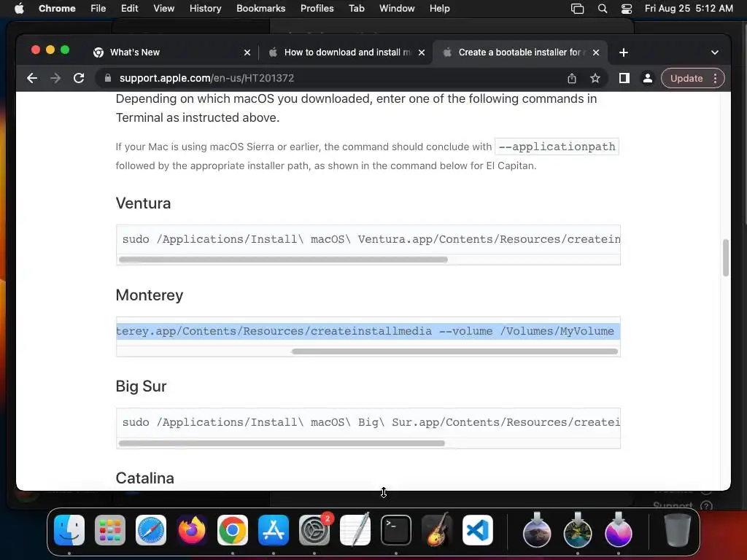Bookmark this page with the star
The image size is (747, 560).
pos(595,78)
